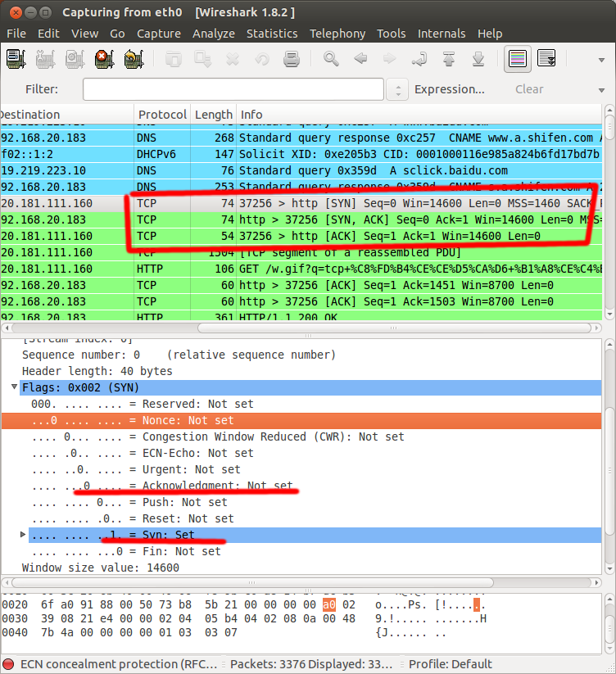This screenshot has height=674, width=616.
Task: Expand the Syn: Set tree item
Action: click(x=23, y=534)
